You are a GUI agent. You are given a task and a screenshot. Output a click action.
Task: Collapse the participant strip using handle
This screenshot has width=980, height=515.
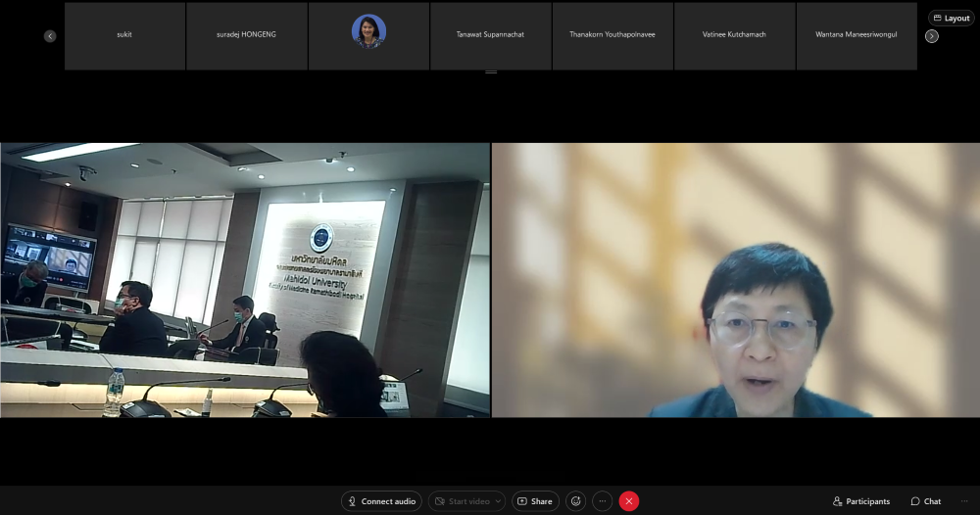[491, 72]
